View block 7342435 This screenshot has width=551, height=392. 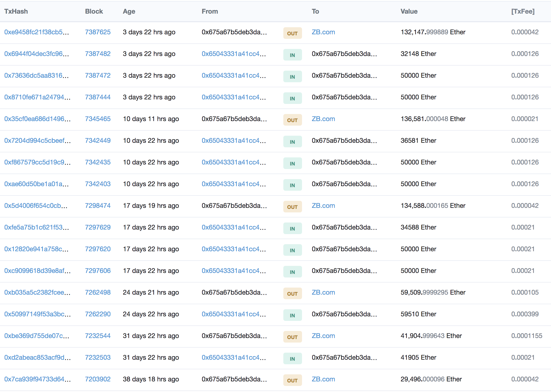[98, 162]
